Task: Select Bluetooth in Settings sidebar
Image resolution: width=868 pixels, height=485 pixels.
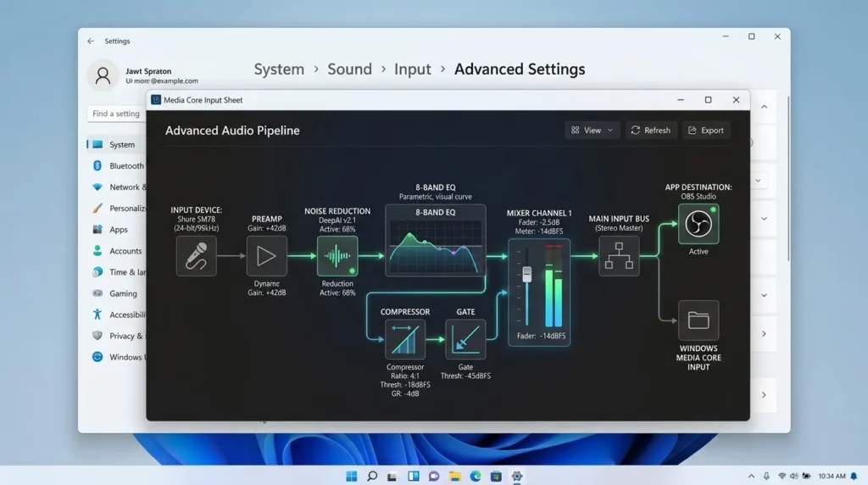Action: (117, 165)
